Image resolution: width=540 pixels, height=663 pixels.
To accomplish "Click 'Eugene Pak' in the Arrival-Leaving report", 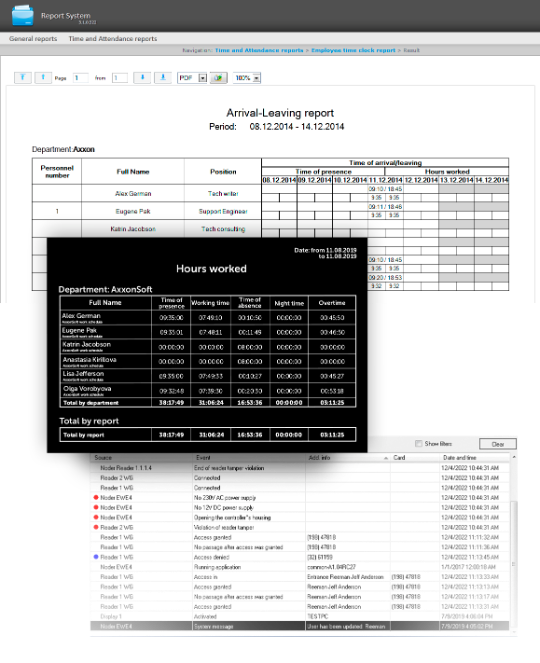I will coord(133,211).
